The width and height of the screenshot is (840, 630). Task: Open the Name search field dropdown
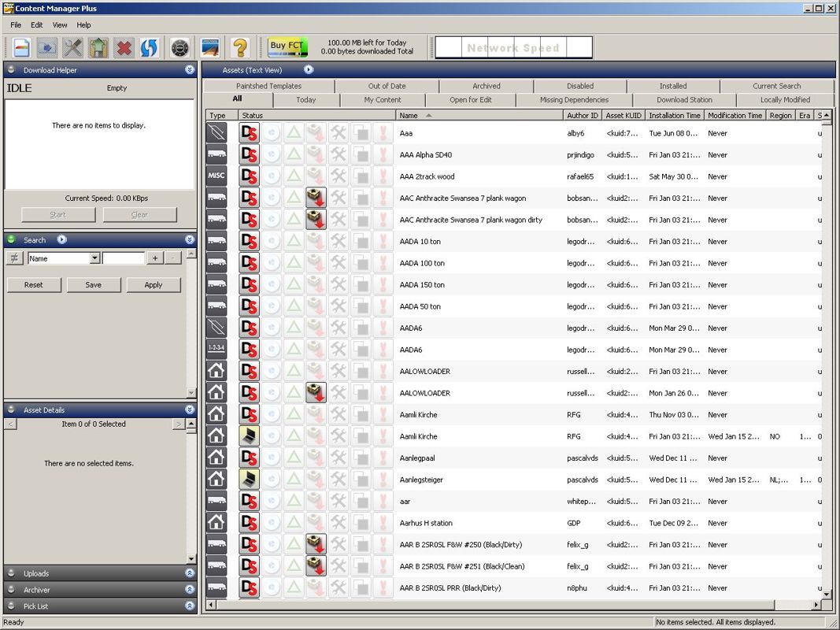(x=94, y=258)
